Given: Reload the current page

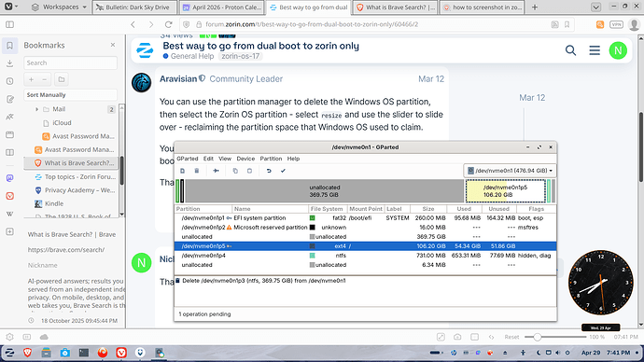Looking at the screenshot, I should point(168,24).
